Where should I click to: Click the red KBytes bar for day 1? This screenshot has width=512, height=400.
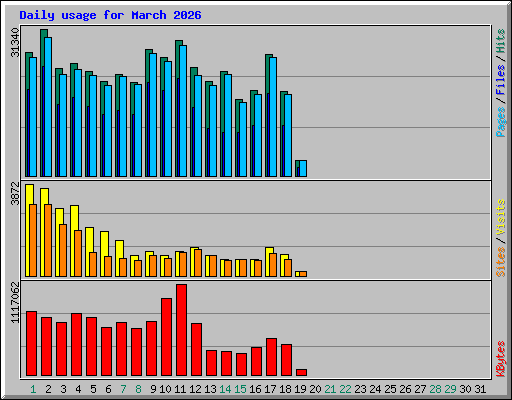pyautogui.click(x=31, y=344)
